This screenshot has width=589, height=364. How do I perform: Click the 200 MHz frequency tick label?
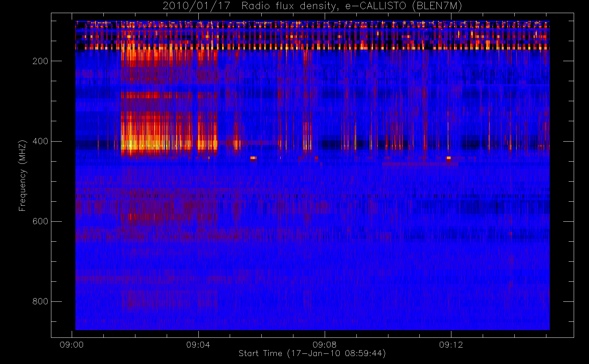40,61
